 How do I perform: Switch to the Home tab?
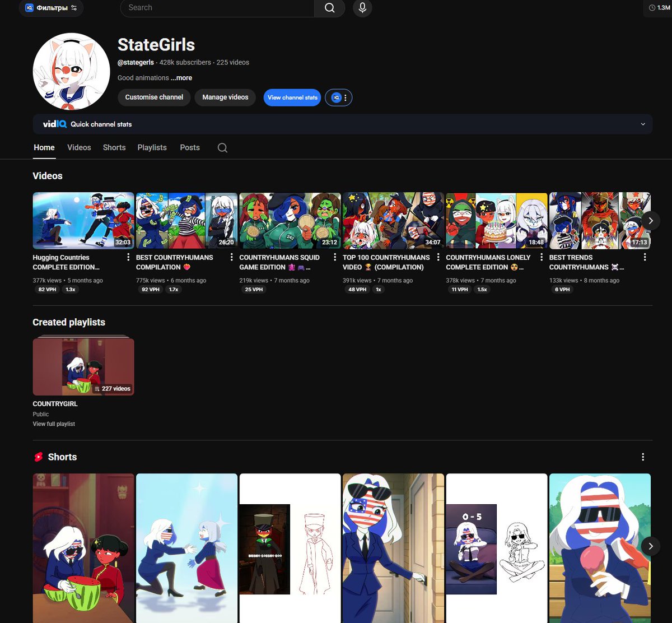(x=44, y=147)
